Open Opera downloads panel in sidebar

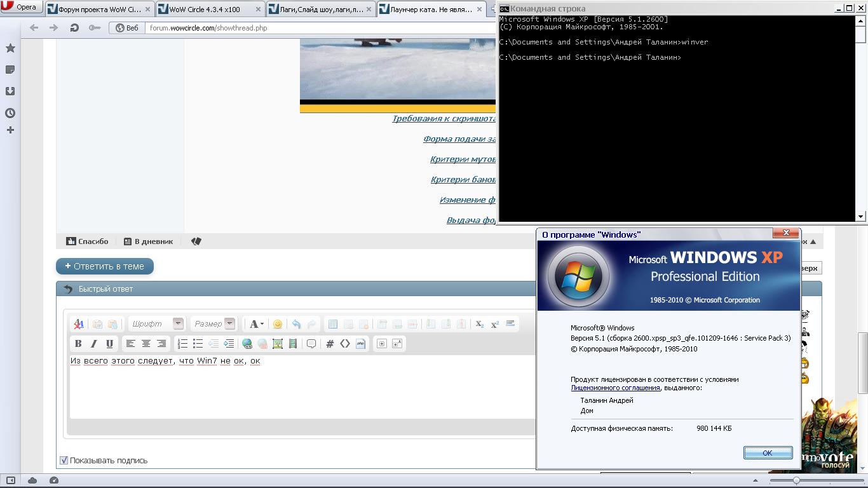[x=10, y=91]
